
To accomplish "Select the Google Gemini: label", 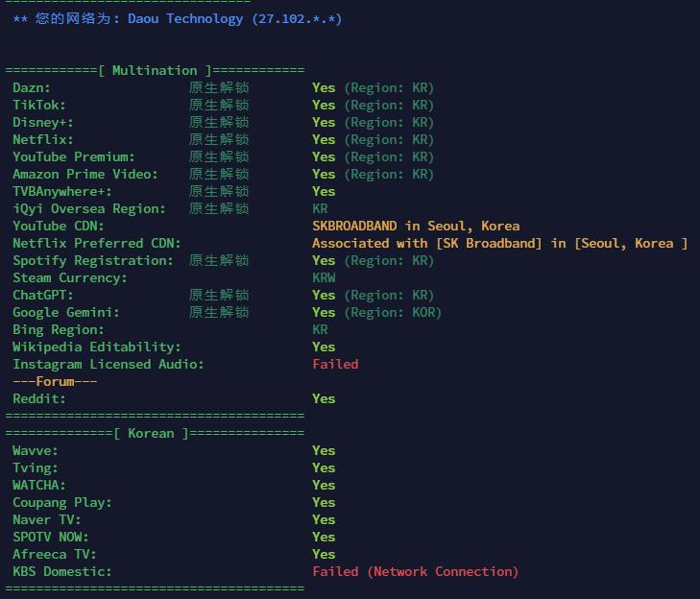I will (66, 312).
